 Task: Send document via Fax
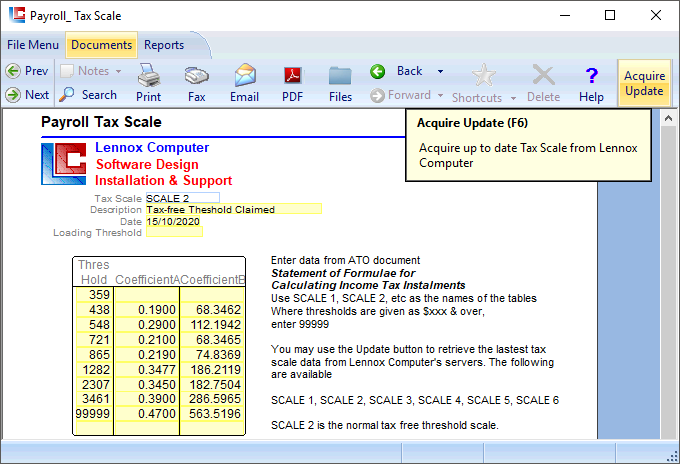point(196,83)
